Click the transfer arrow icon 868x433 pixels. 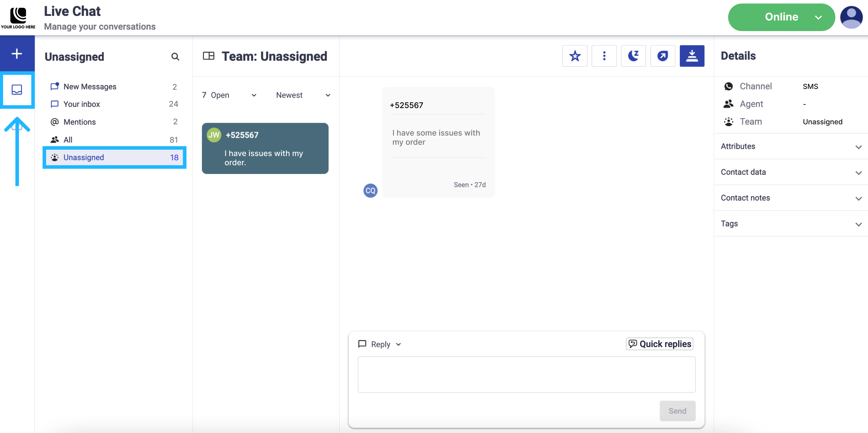[662, 56]
